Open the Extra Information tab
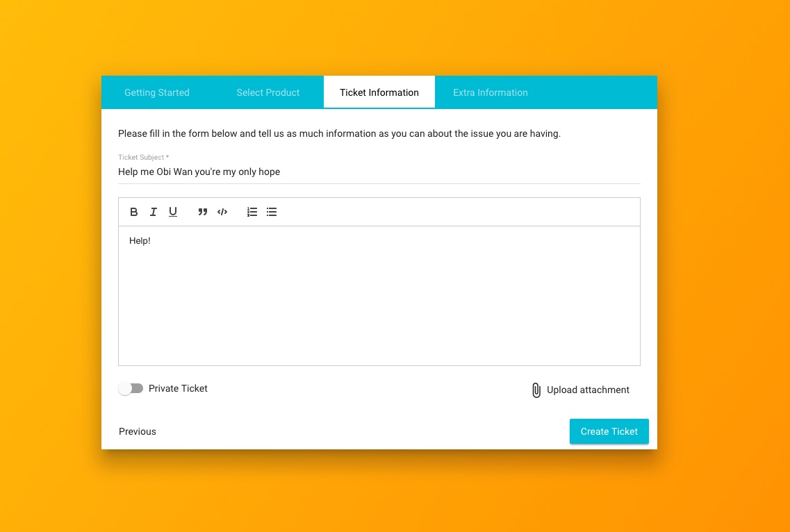 [x=491, y=92]
